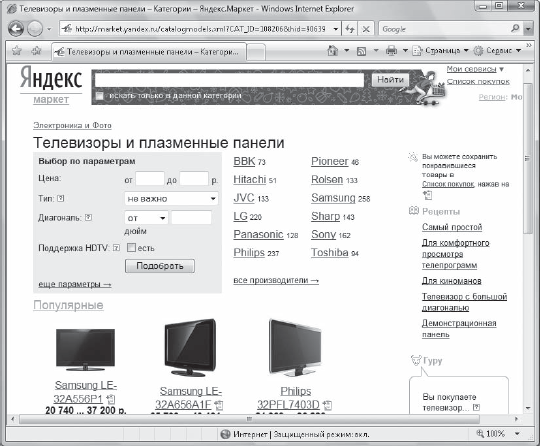The width and height of the screenshot is (540, 446).
Task: Click the vertical scrollbar thumb
Action: [x=527, y=158]
